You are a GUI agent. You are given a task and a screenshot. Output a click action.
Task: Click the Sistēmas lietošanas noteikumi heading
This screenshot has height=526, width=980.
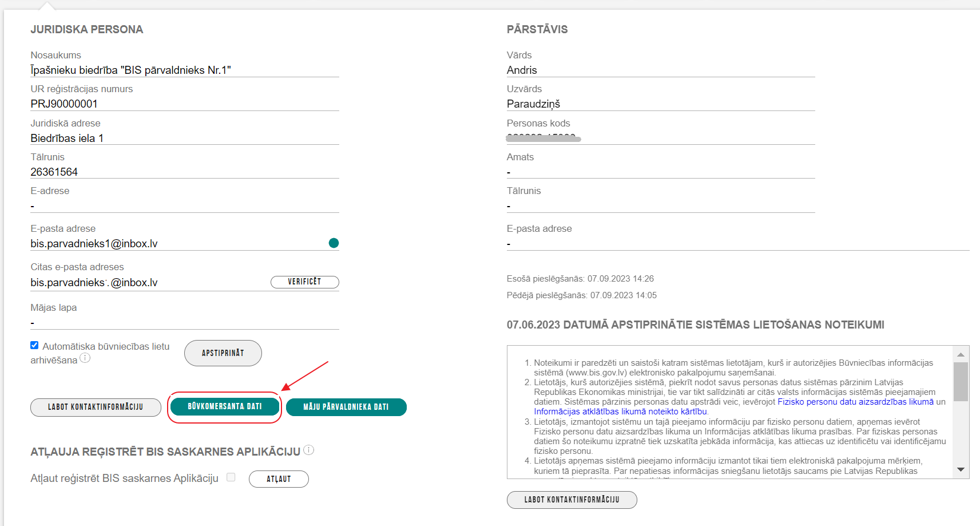(696, 325)
